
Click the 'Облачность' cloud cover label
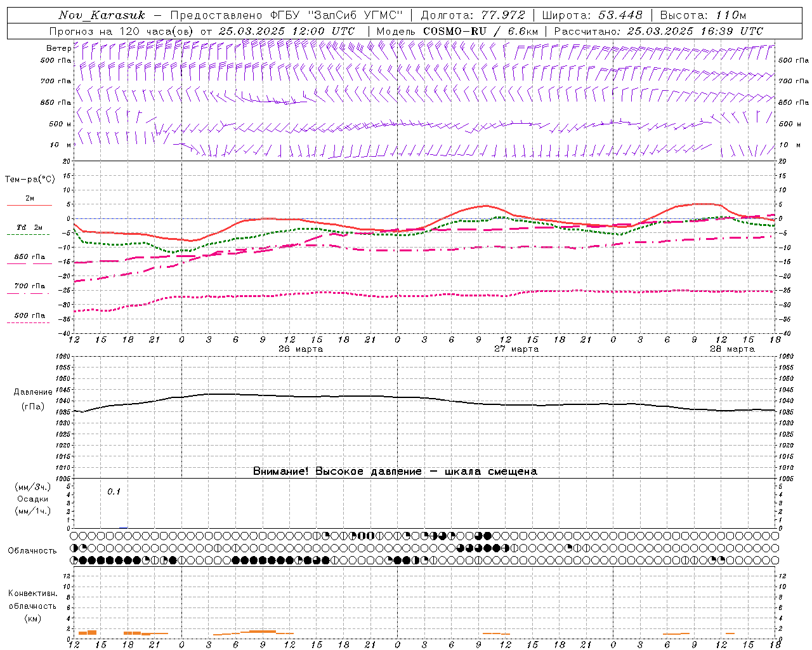click(x=32, y=551)
